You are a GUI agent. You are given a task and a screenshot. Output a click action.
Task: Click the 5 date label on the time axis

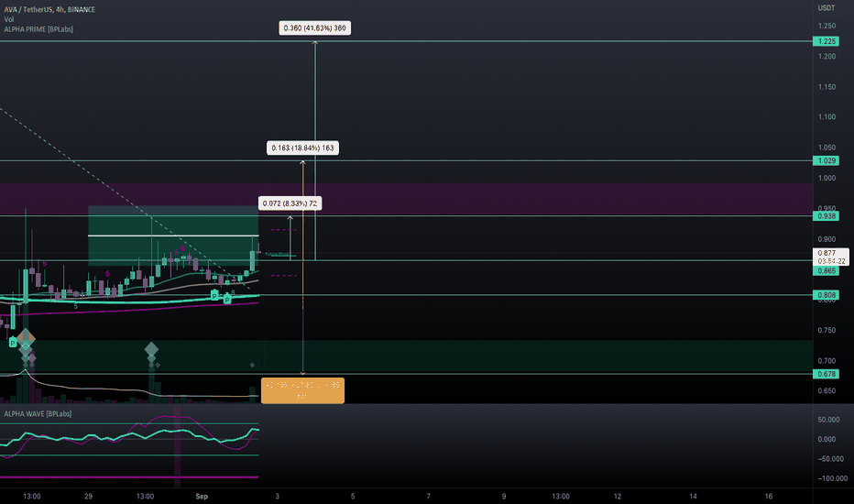353,497
